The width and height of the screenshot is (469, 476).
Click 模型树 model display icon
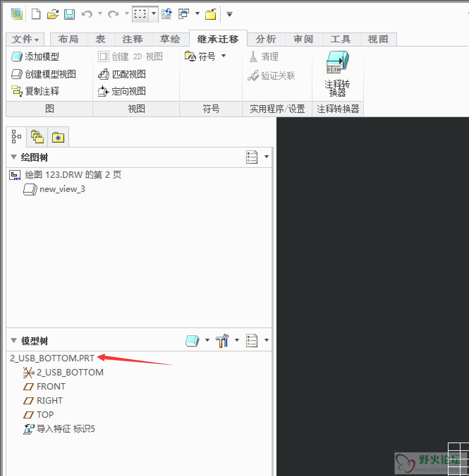tap(193, 341)
